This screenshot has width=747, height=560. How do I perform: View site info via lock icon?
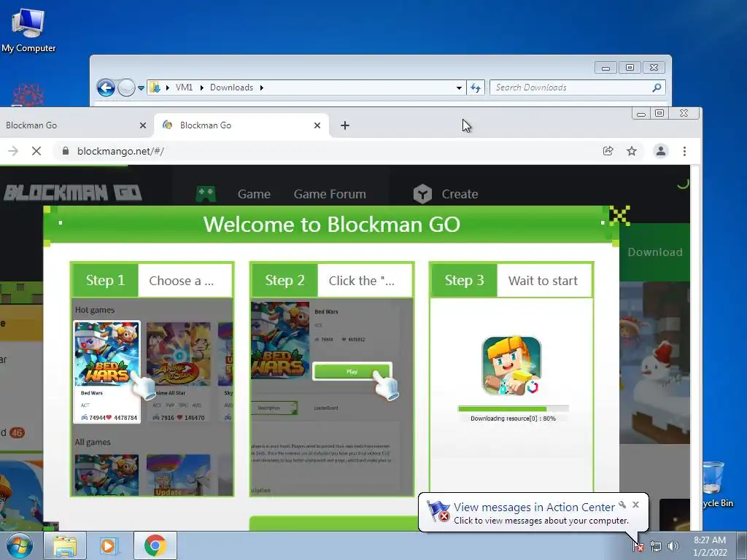click(66, 151)
